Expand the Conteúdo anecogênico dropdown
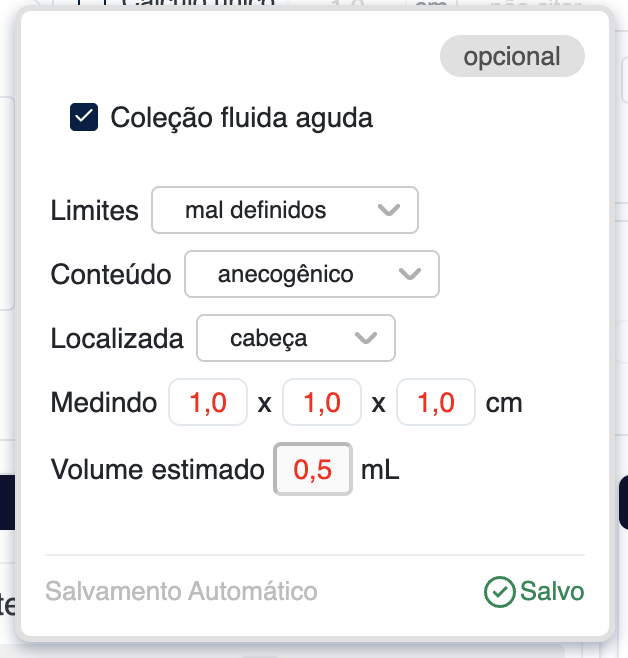The width and height of the screenshot is (628, 658). click(x=311, y=274)
